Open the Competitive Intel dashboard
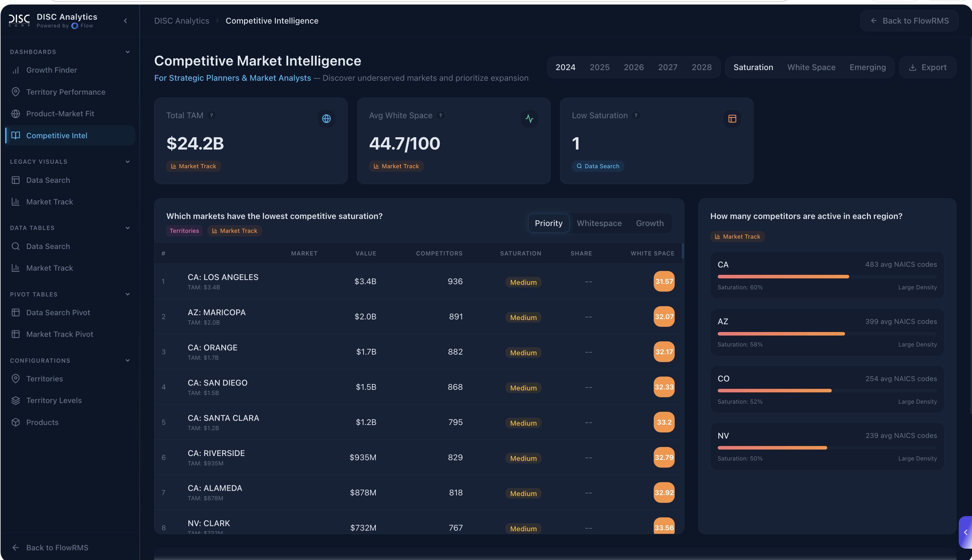 click(x=56, y=135)
